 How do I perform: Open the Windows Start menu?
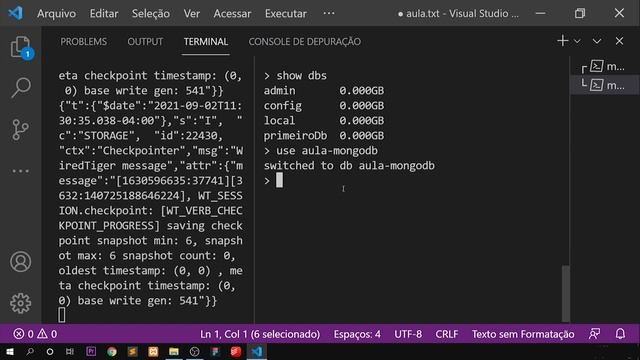(x=9, y=351)
